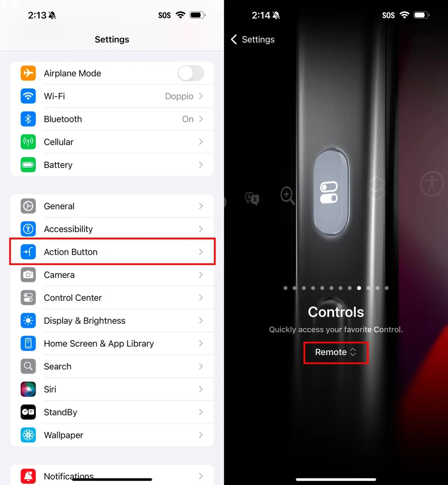
Task: Tap the Battery settings icon
Action: pyautogui.click(x=28, y=165)
